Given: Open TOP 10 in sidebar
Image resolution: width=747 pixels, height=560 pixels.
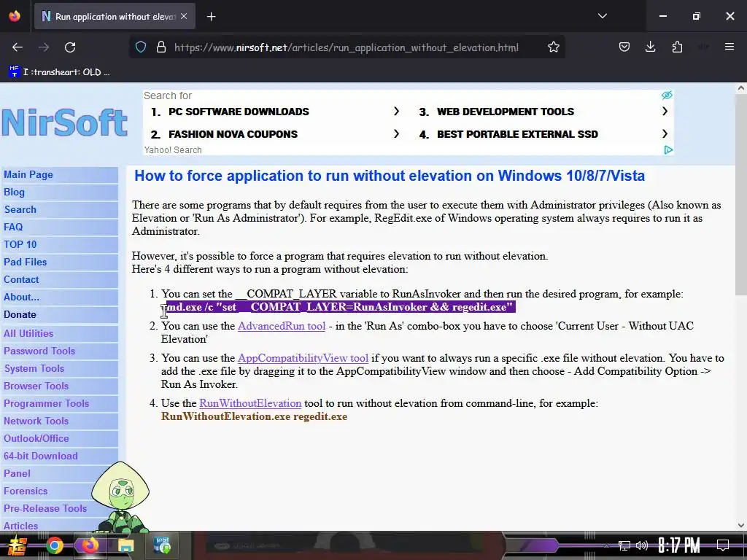Looking at the screenshot, I should pyautogui.click(x=20, y=245).
